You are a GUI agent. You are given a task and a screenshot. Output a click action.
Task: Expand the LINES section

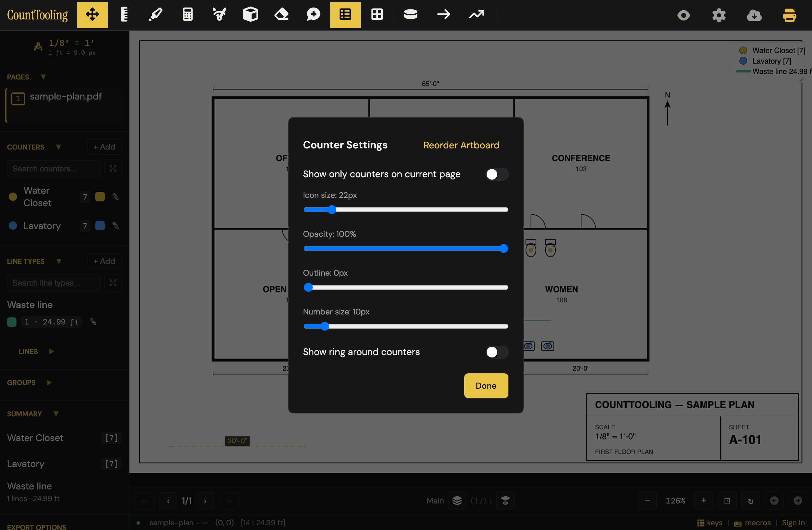click(x=51, y=351)
